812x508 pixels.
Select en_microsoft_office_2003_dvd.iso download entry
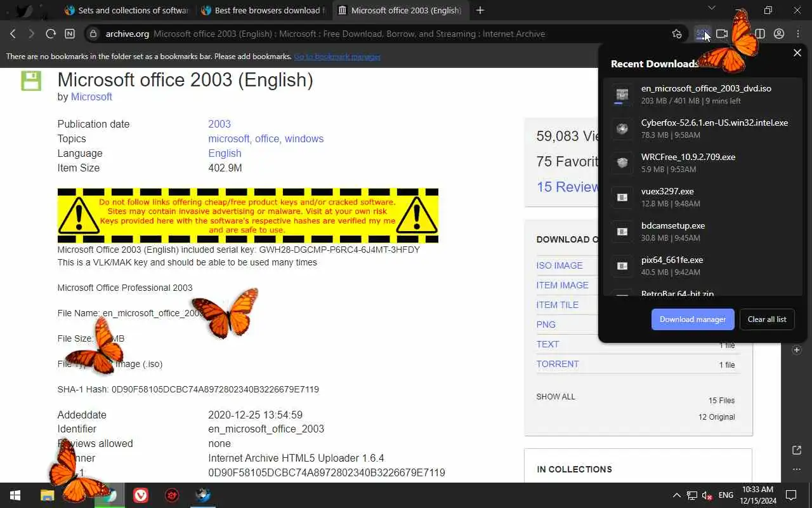(702, 95)
